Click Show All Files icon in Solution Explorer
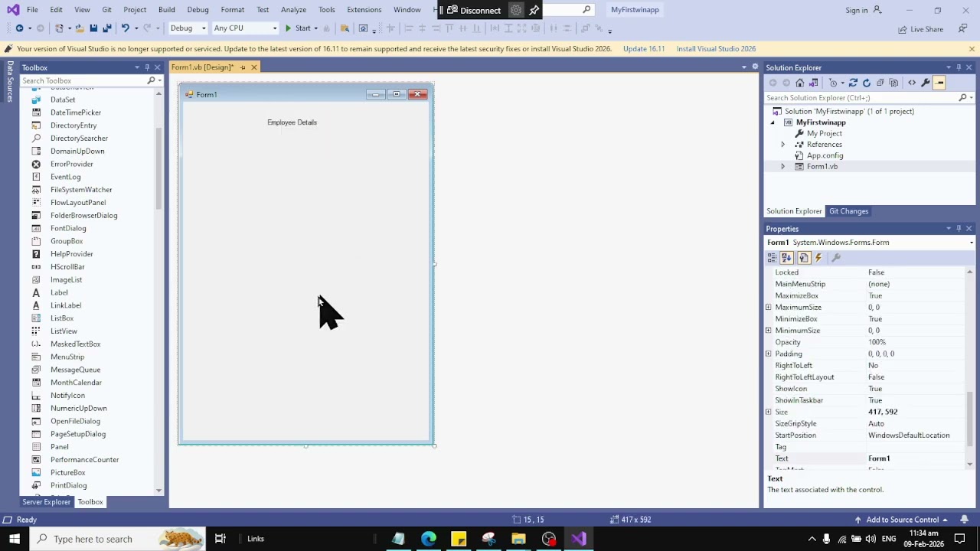Viewport: 980px width, 551px height. [894, 83]
